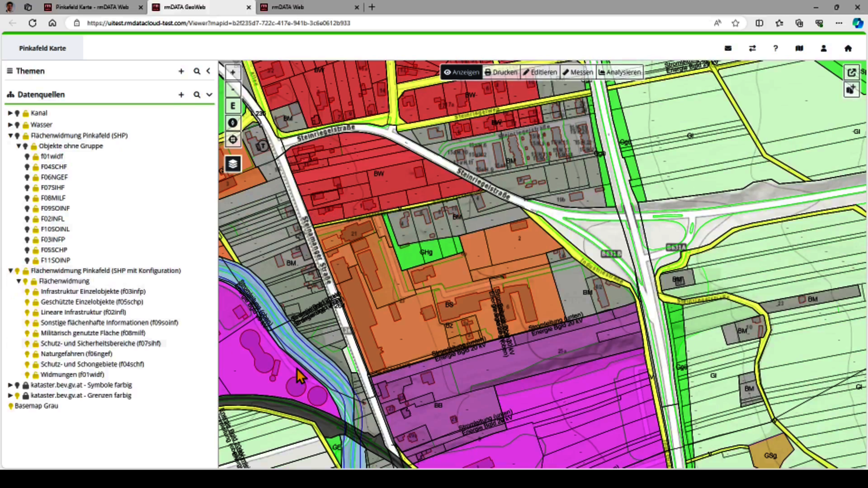Open the user account icon
This screenshot has height=488, width=868.
pyautogui.click(x=824, y=48)
